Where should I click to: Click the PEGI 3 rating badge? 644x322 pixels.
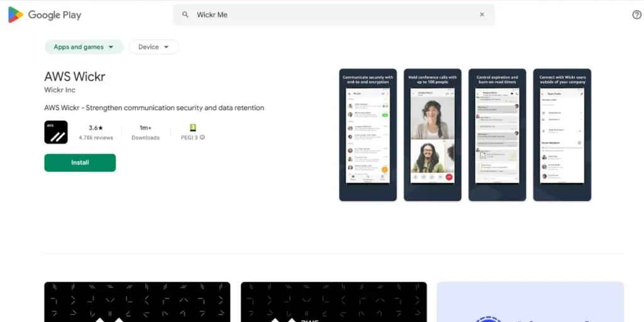pyautogui.click(x=193, y=128)
